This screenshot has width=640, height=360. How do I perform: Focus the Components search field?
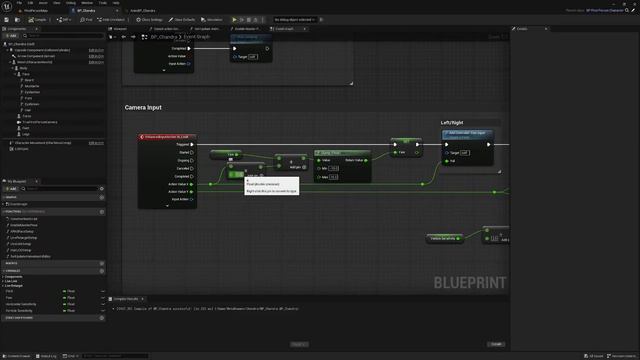[x=64, y=36]
